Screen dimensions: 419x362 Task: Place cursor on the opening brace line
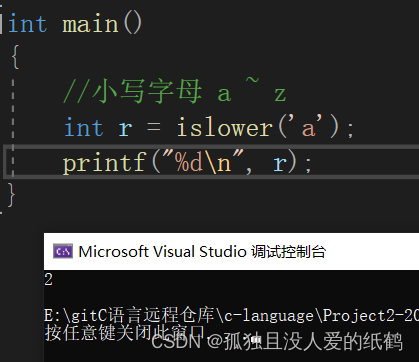pos(15,57)
